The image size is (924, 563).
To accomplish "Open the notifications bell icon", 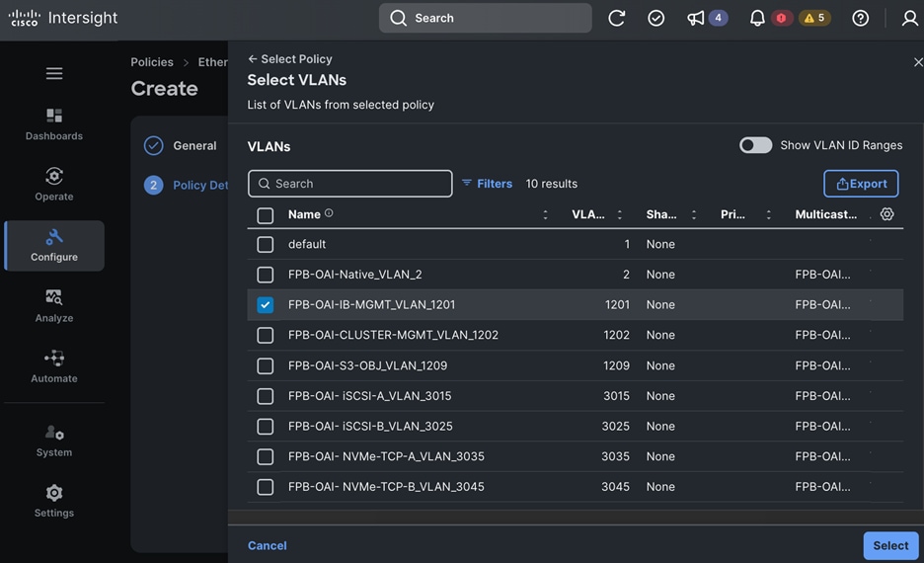I will pos(757,19).
